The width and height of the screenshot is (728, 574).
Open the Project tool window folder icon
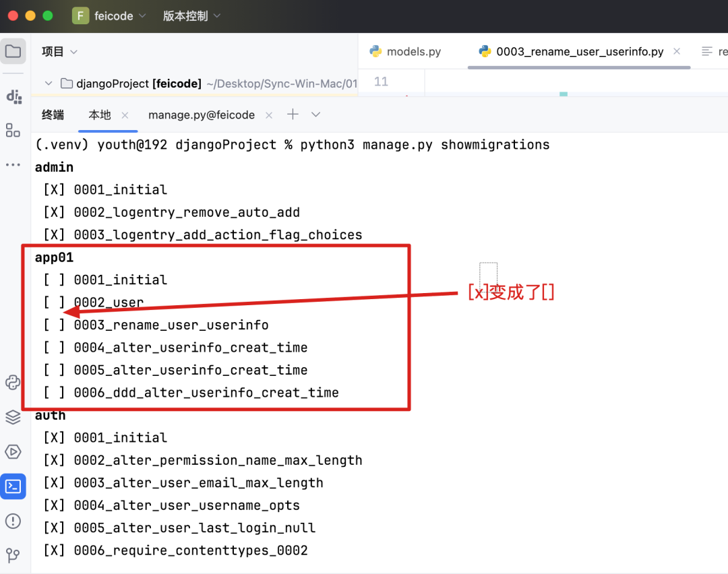(x=13, y=51)
